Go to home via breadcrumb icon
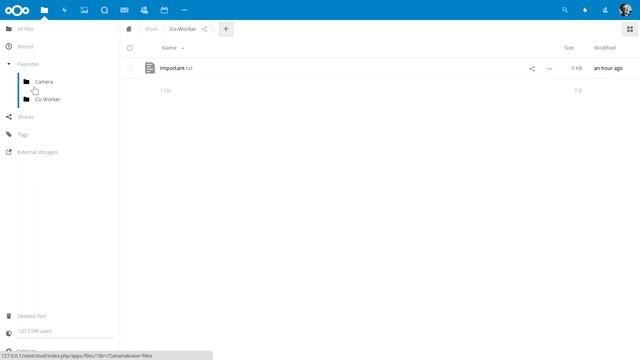 (129, 29)
